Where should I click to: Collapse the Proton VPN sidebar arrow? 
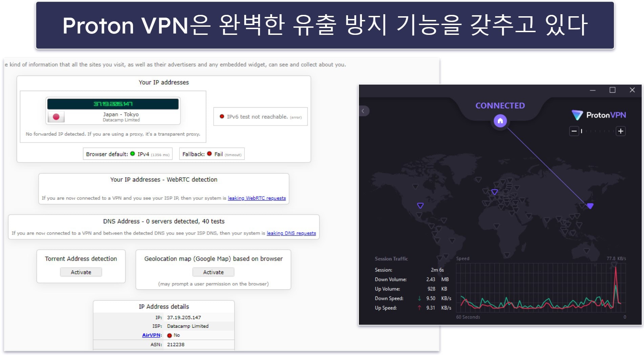coord(363,111)
